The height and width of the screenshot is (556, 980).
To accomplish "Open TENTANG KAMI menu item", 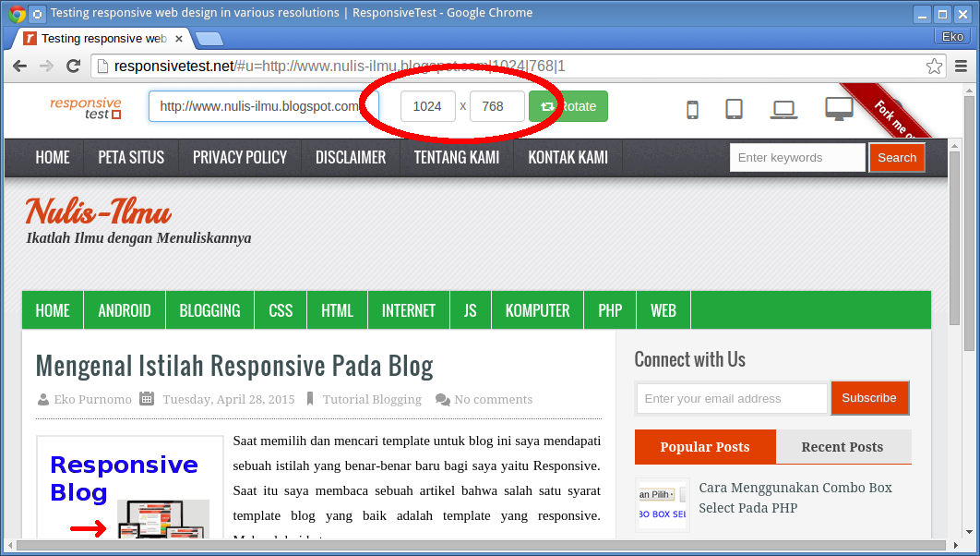I will (456, 158).
